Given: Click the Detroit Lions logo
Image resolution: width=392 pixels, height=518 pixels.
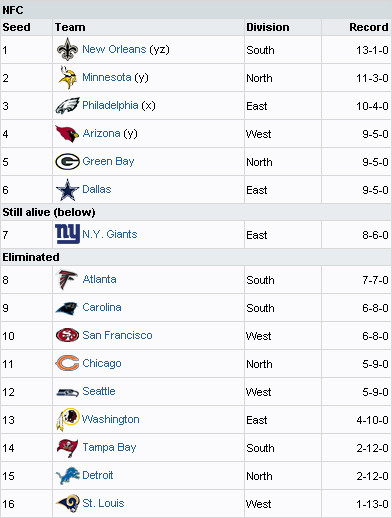Looking at the screenshot, I should [x=67, y=476].
